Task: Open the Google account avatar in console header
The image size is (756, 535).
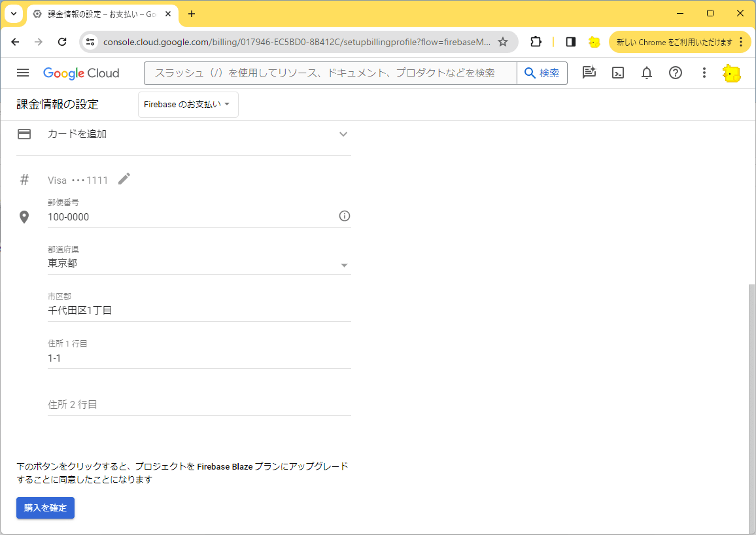Action: (731, 73)
